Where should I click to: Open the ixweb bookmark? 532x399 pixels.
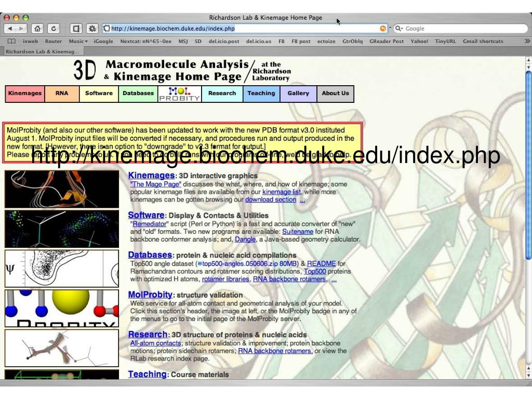click(30, 42)
